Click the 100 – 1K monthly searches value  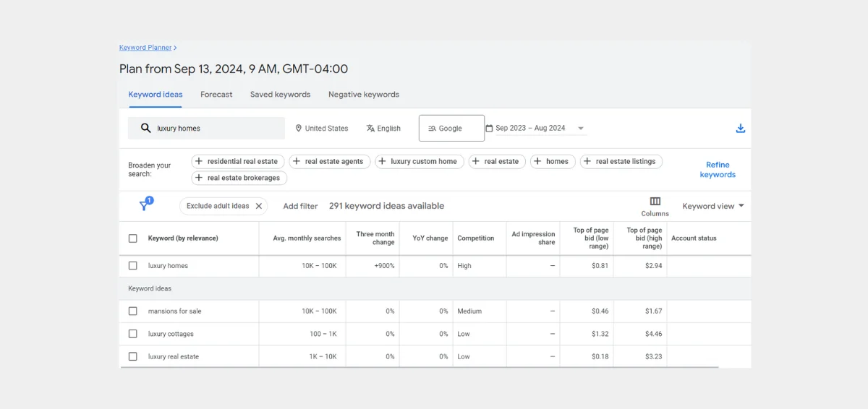[323, 334]
